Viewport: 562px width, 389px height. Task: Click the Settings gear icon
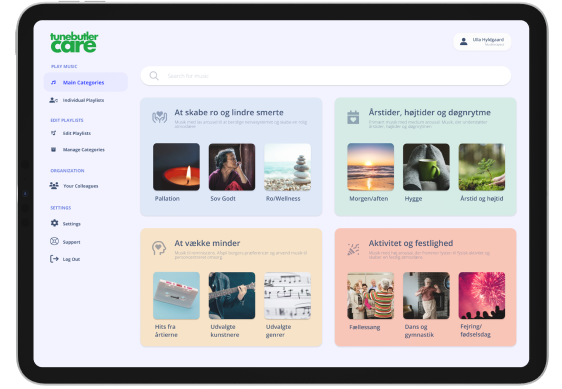(54, 223)
